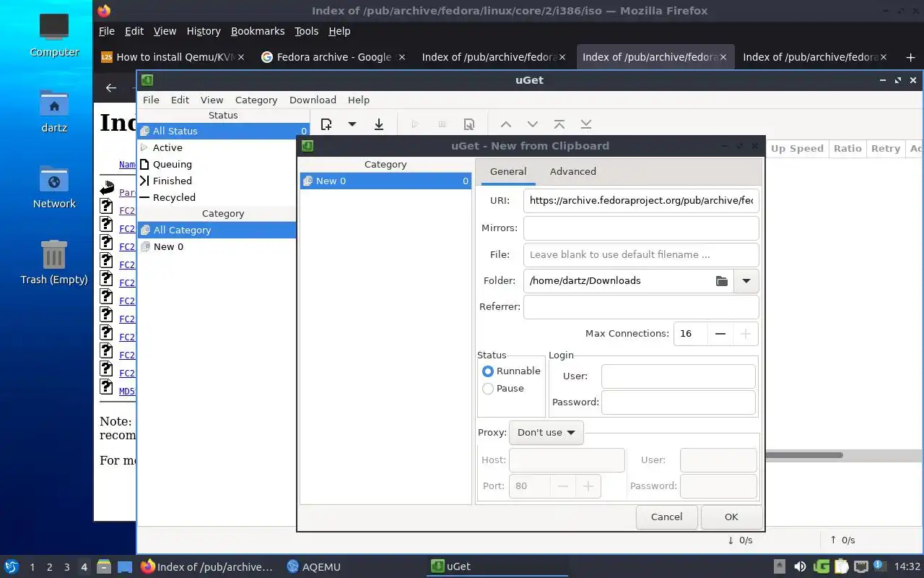Select Active status in uGet sidebar
The height and width of the screenshot is (578, 924).
(223, 148)
